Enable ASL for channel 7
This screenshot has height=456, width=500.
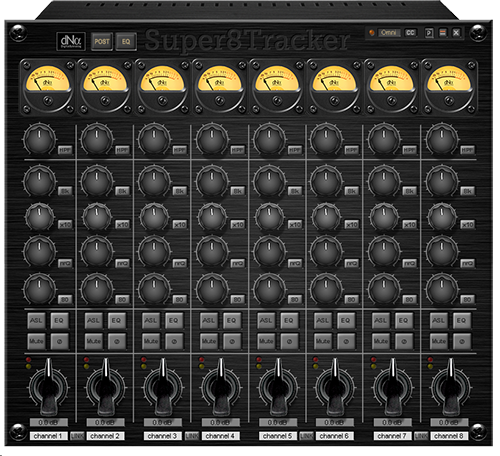381,321
